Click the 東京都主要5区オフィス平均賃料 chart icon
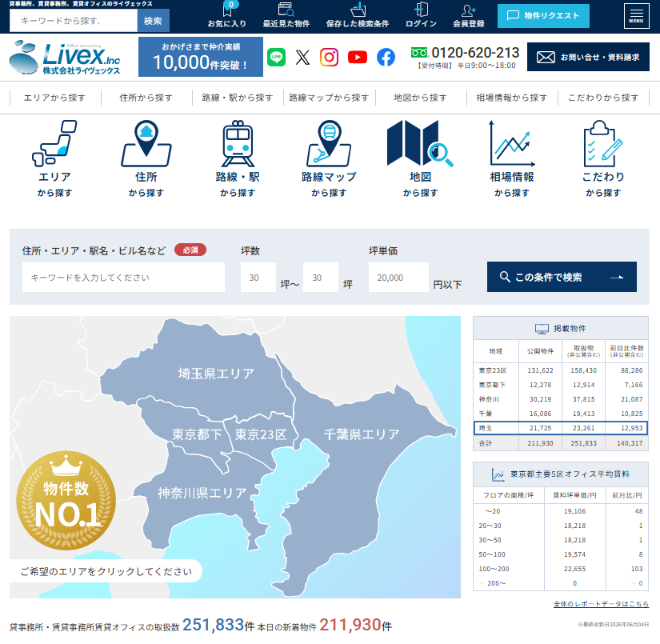660x644 pixels. pyautogui.click(x=498, y=474)
